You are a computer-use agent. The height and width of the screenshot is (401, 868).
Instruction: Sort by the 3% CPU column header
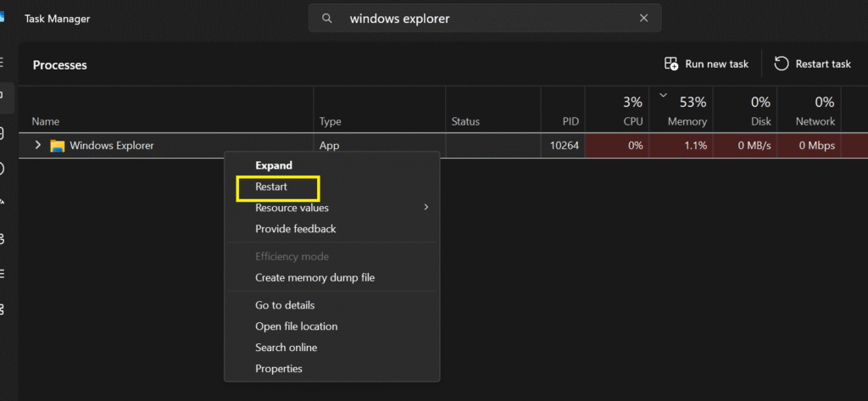pos(617,109)
